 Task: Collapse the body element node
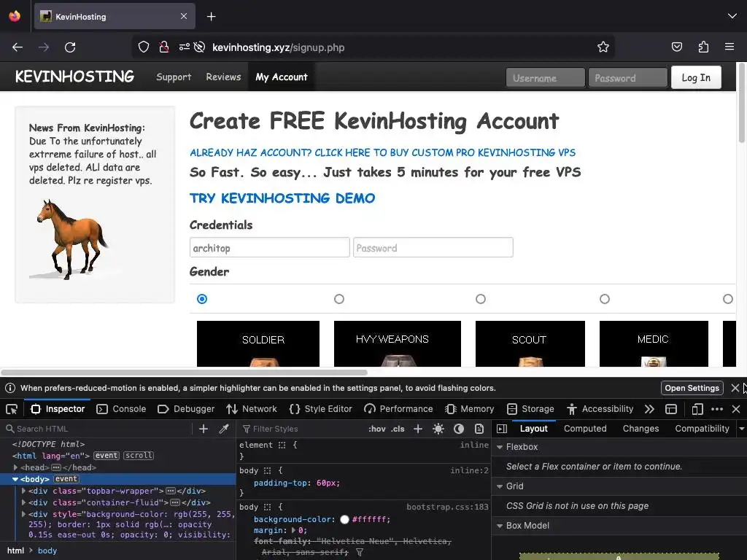[x=15, y=479]
